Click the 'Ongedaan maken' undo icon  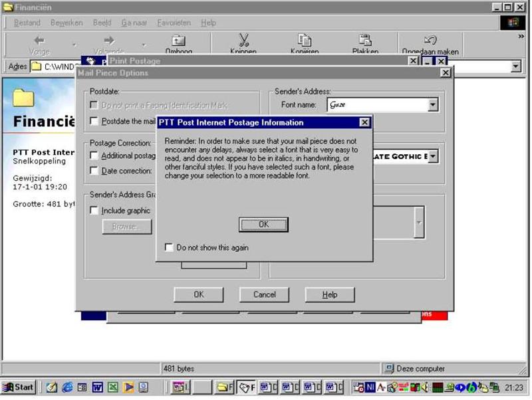pyautogui.click(x=430, y=40)
